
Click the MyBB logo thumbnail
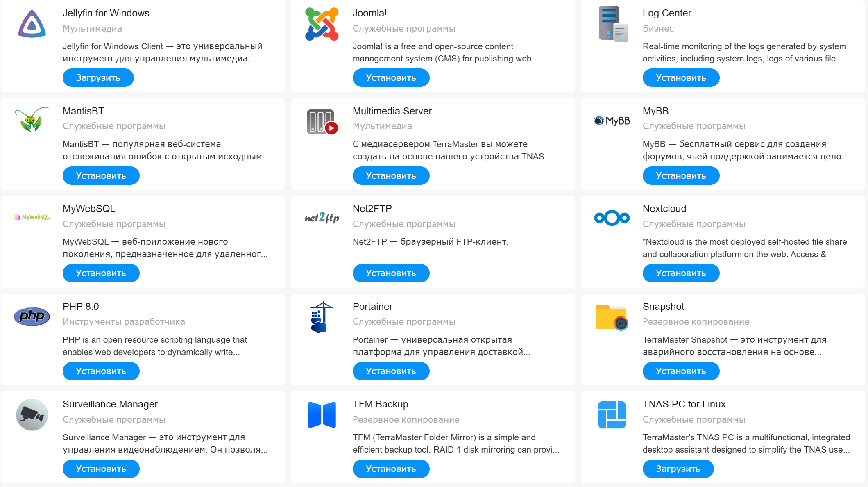click(x=612, y=121)
